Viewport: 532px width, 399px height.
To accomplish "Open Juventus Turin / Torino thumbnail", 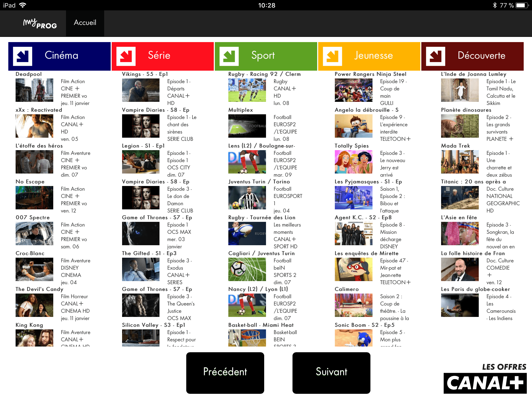I will 247,198.
